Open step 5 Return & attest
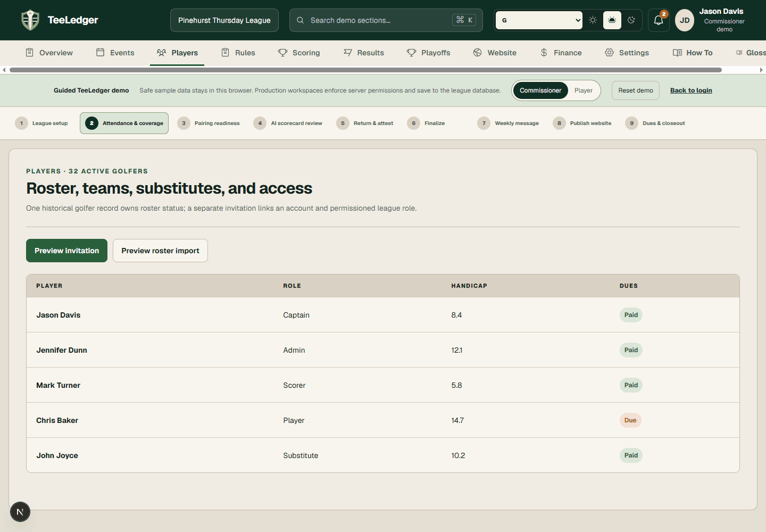The width and height of the screenshot is (766, 532). (365, 123)
